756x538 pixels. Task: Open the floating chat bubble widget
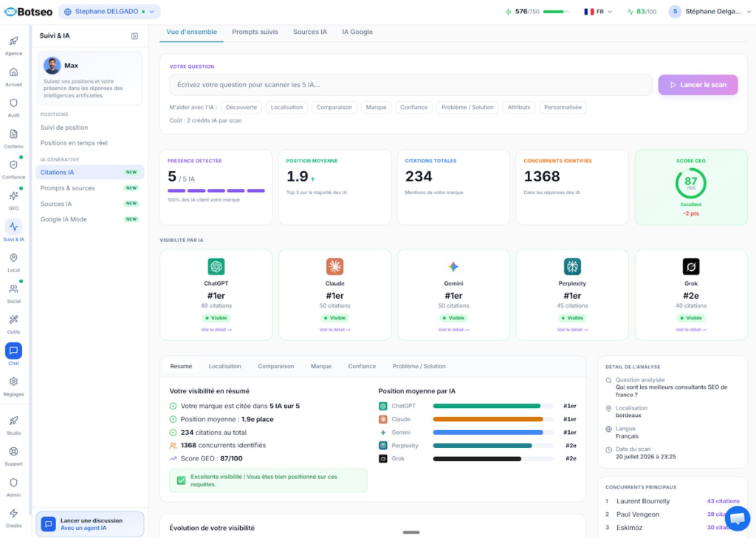coord(738,519)
